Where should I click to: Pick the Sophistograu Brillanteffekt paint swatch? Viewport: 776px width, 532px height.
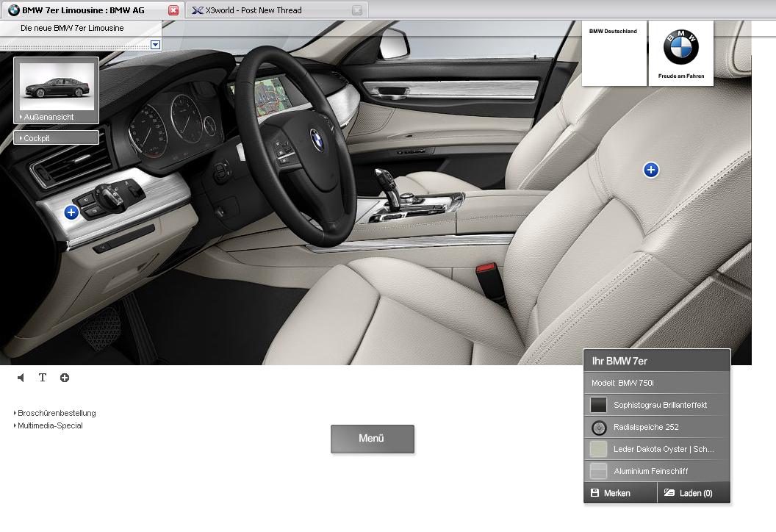pyautogui.click(x=599, y=405)
